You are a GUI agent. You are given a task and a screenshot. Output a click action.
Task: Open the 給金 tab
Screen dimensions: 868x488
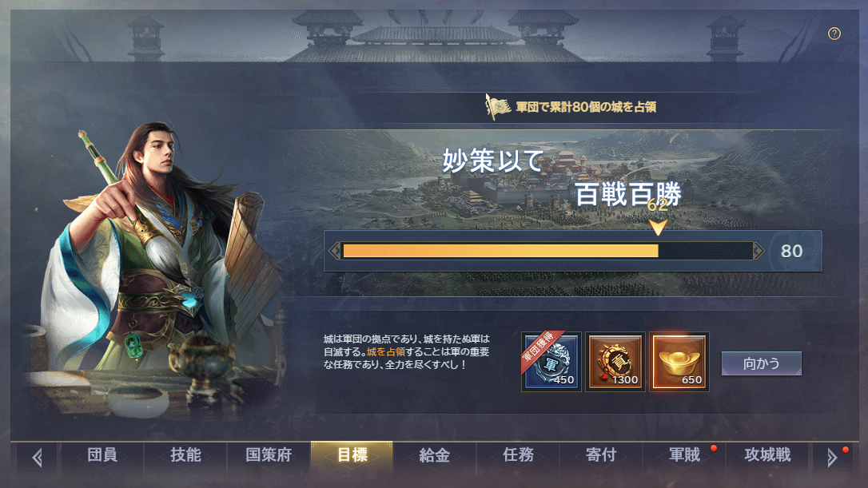435,455
